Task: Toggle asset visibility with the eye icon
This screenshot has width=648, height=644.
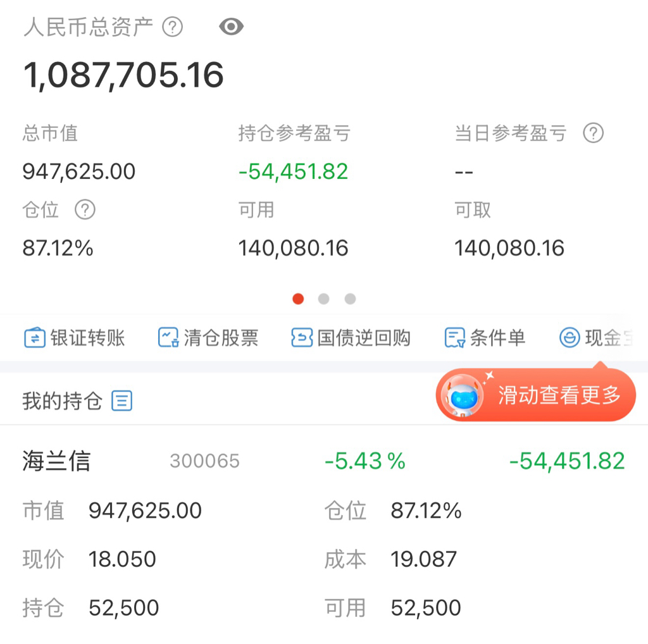Action: 231,27
